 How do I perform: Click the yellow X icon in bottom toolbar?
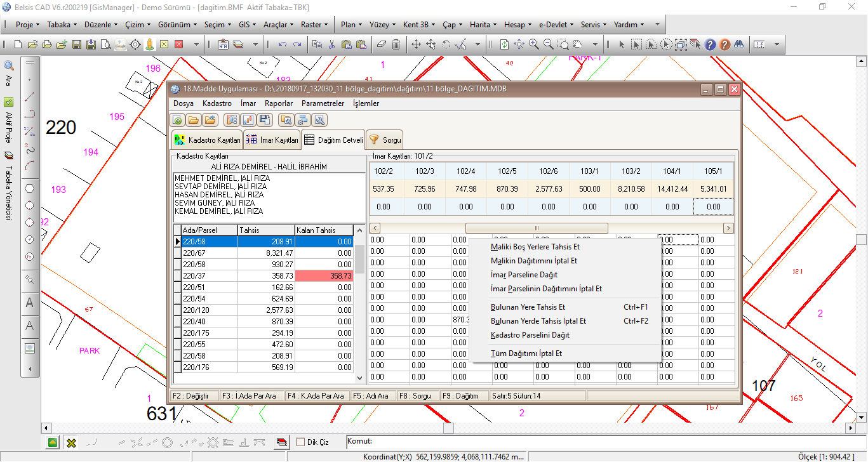click(71, 443)
